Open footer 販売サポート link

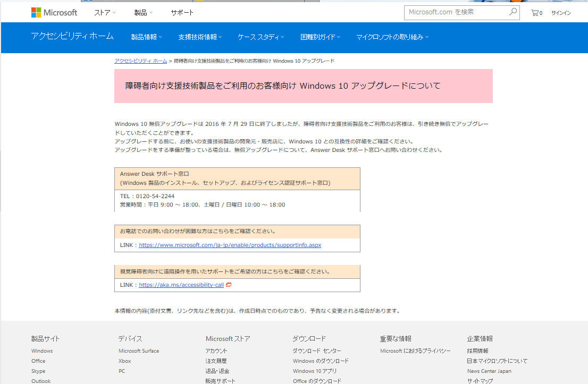(x=220, y=381)
